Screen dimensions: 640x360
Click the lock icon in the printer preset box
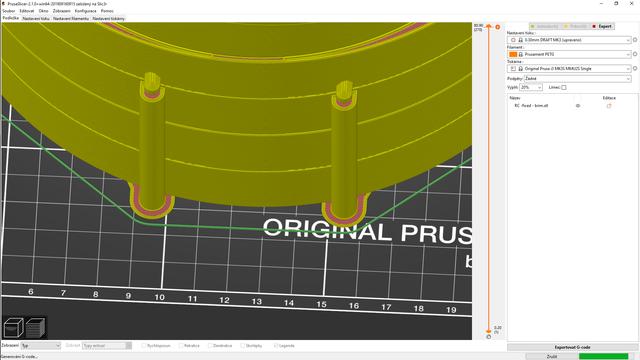click(521, 69)
